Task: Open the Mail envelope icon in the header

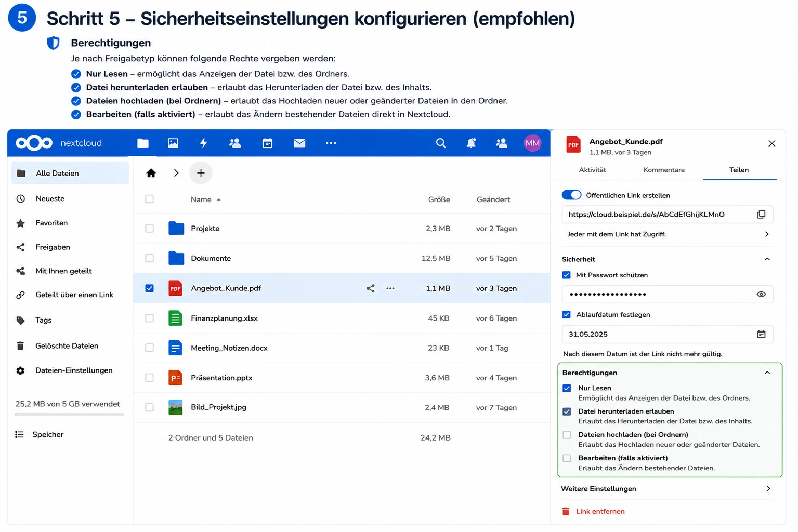Action: 299,143
